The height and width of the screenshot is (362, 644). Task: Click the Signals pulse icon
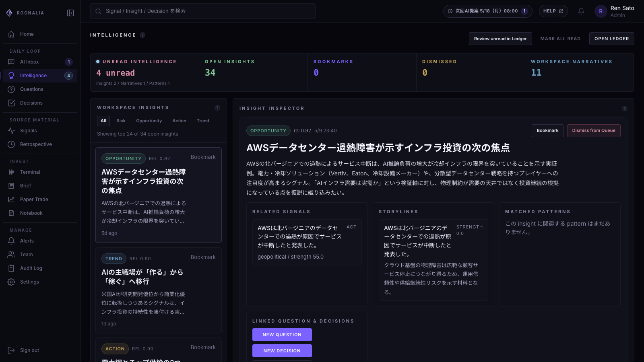pyautogui.click(x=11, y=131)
